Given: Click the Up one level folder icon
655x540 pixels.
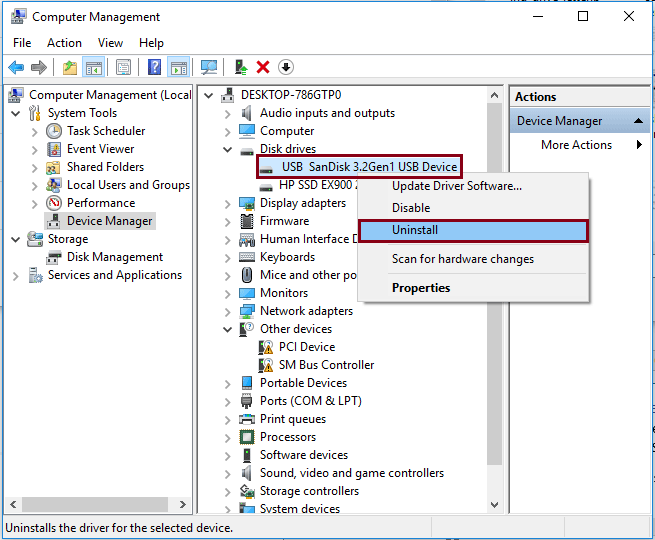Looking at the screenshot, I should coord(70,67).
